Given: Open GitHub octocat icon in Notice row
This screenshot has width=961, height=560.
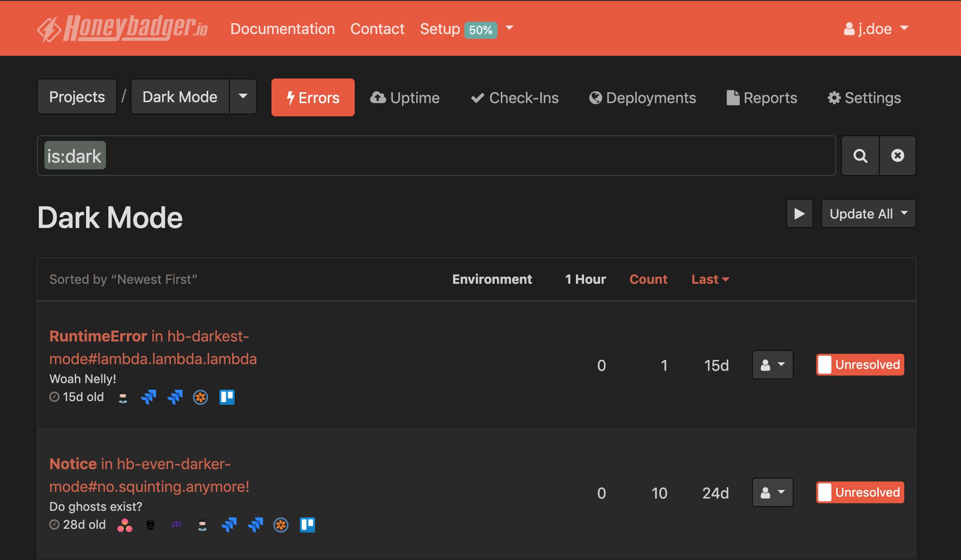Looking at the screenshot, I should tap(202, 525).
